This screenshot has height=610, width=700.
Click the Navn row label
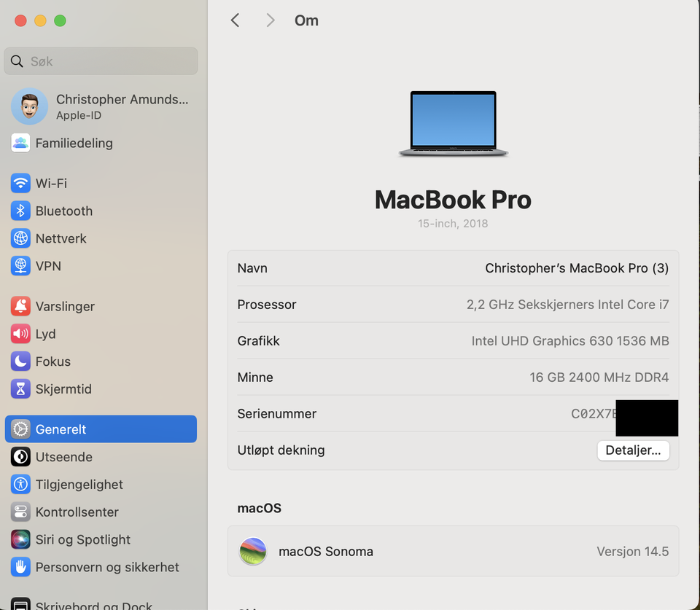pyautogui.click(x=252, y=268)
